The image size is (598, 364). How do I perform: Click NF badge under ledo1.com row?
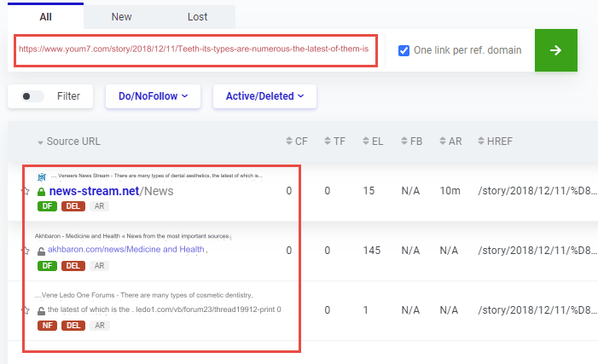(x=47, y=326)
